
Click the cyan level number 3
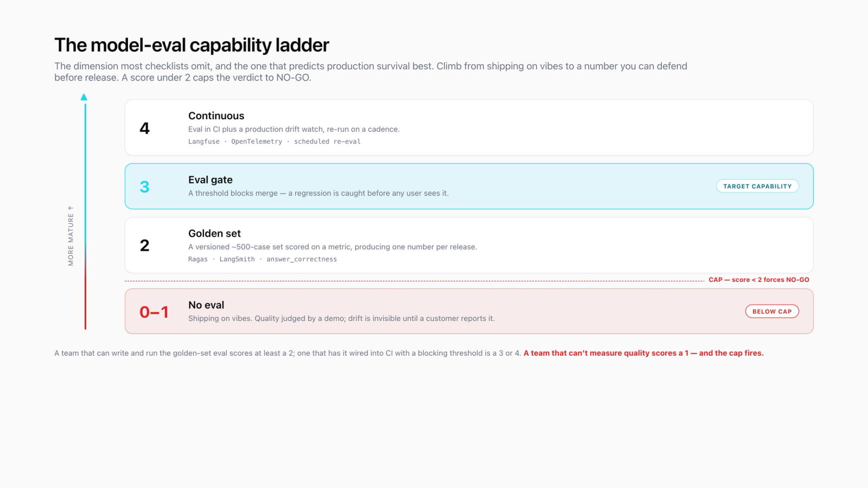pos(144,187)
